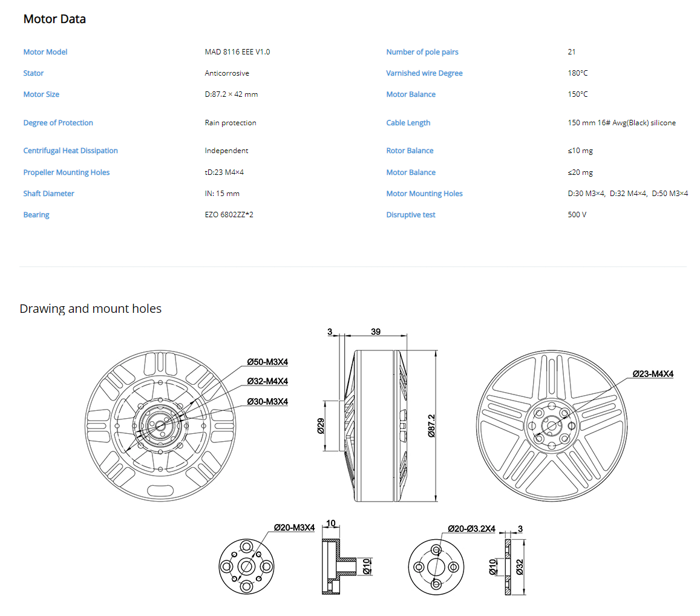Select the "Varnished wire Degree" label
The height and width of the screenshot is (616, 700).
click(x=424, y=73)
